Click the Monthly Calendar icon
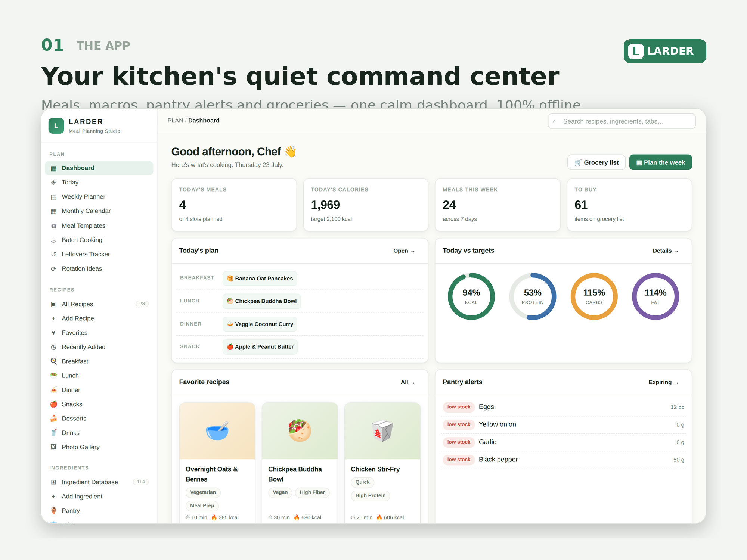Viewport: 747px width, 560px height. (x=53, y=211)
